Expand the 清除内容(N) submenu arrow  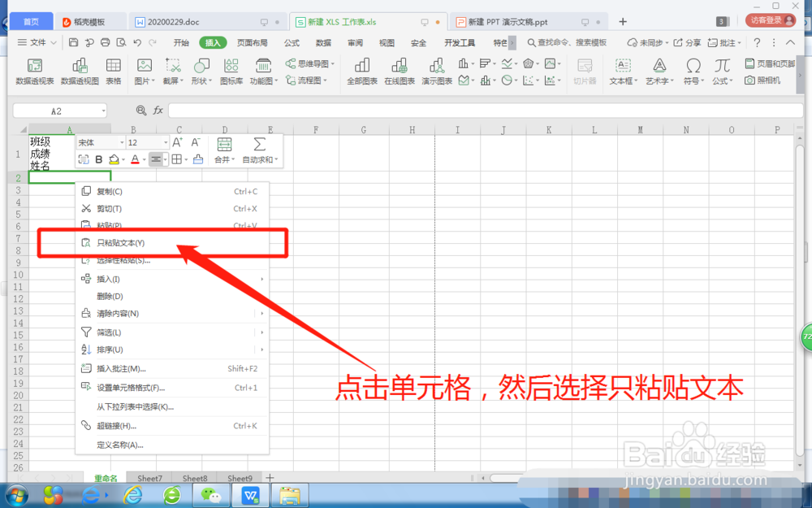tap(262, 314)
